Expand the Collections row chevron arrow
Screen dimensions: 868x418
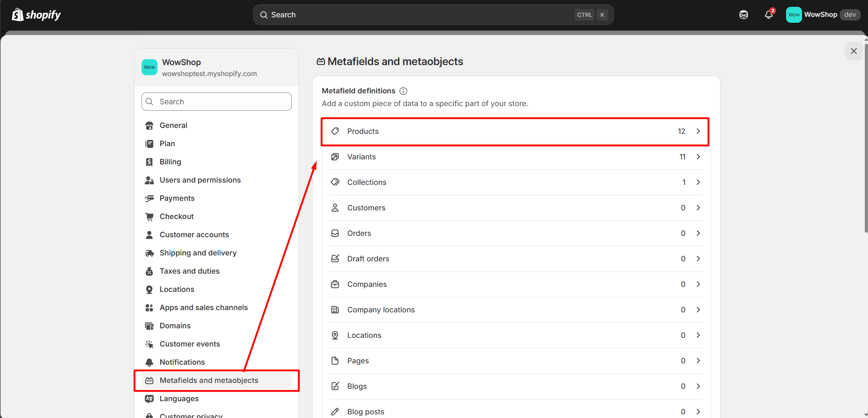pos(698,182)
